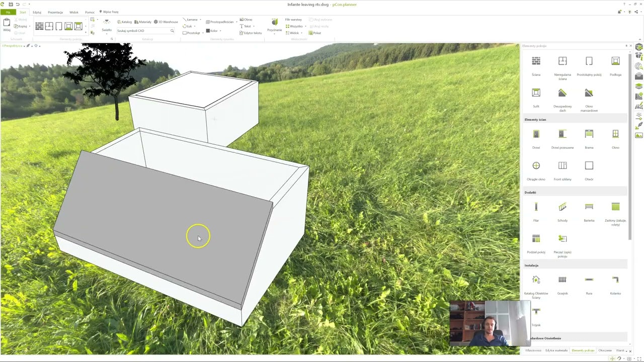Pick the Nieregularna ściana element
The image size is (644, 362).
(x=562, y=67)
